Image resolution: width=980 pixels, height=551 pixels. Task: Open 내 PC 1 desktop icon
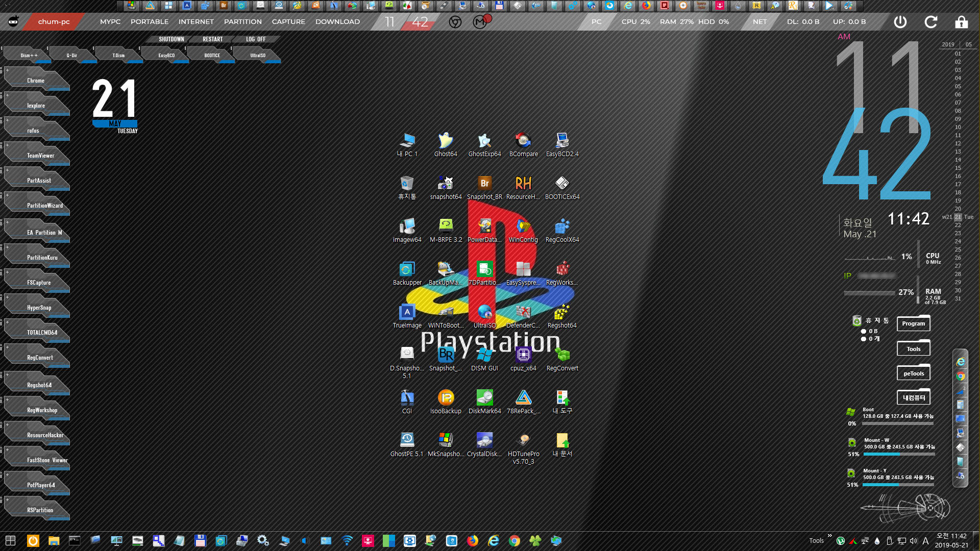(407, 144)
